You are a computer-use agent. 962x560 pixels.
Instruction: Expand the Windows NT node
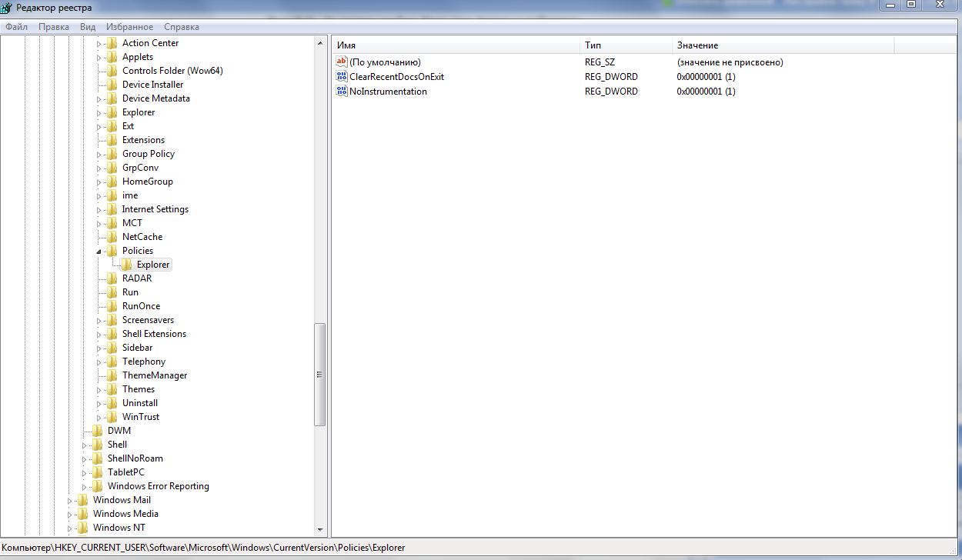(x=69, y=528)
